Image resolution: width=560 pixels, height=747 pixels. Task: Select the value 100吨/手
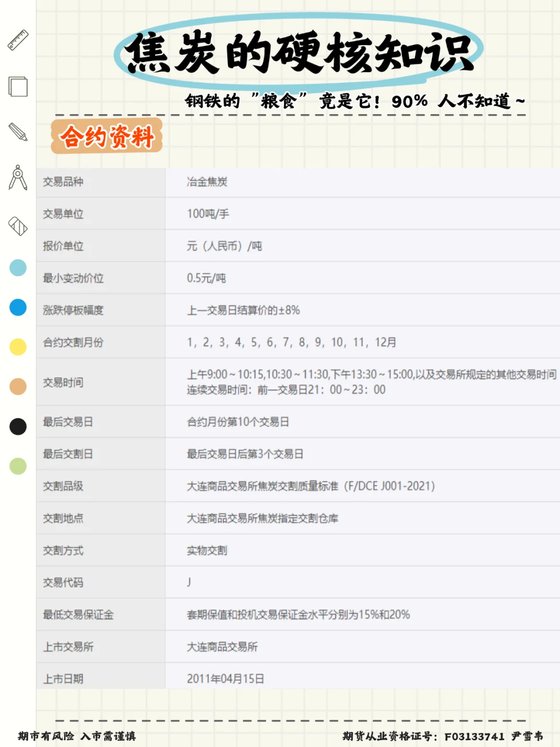(208, 214)
